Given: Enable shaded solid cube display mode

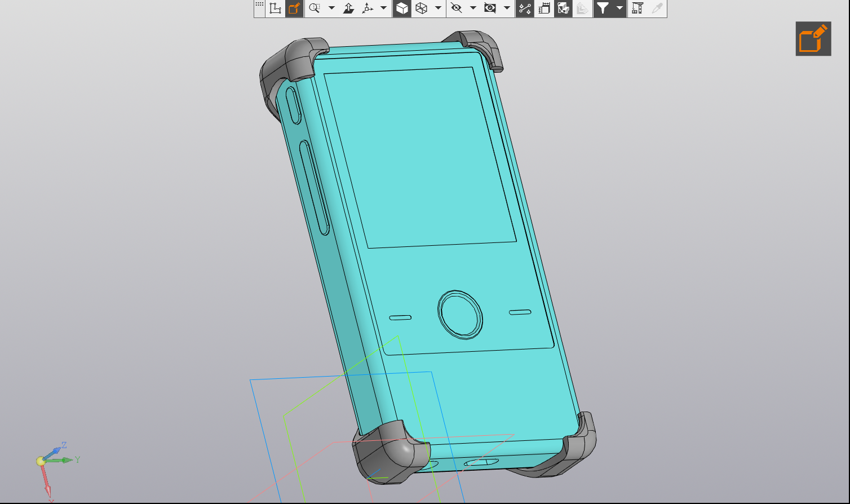Looking at the screenshot, I should tap(402, 8).
